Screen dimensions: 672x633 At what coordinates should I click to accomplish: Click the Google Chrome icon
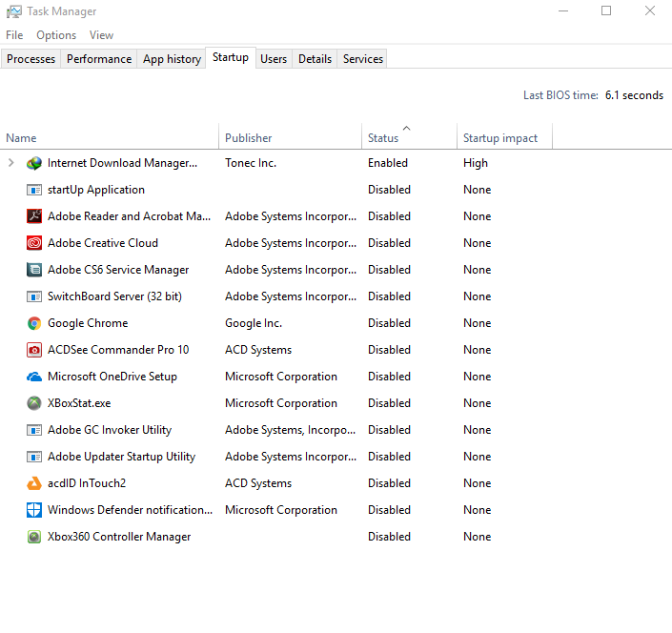(34, 323)
